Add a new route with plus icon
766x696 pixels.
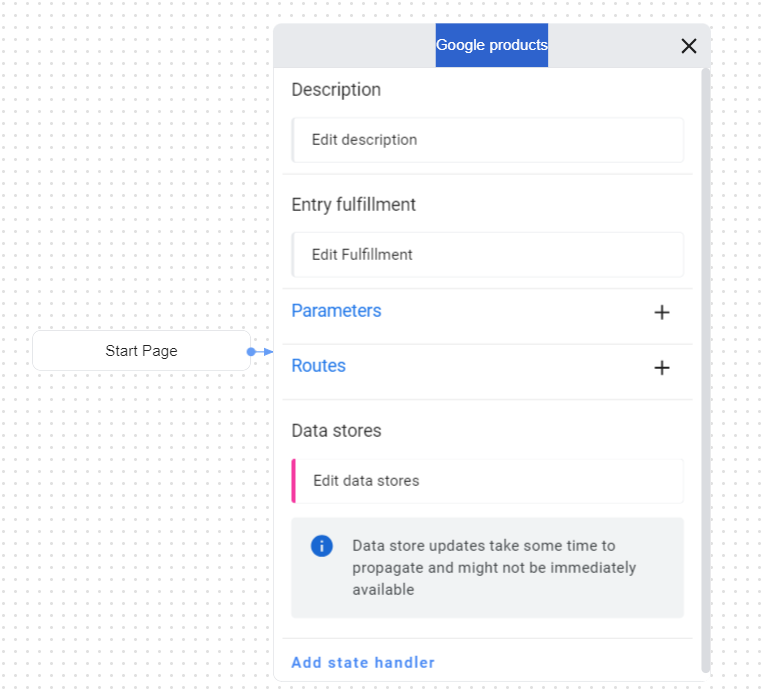(662, 367)
